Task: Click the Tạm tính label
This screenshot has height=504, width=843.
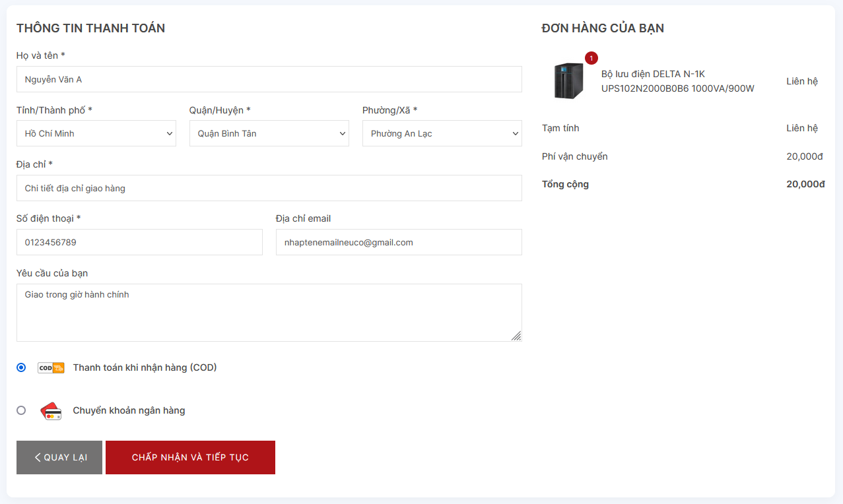Action: pos(560,128)
